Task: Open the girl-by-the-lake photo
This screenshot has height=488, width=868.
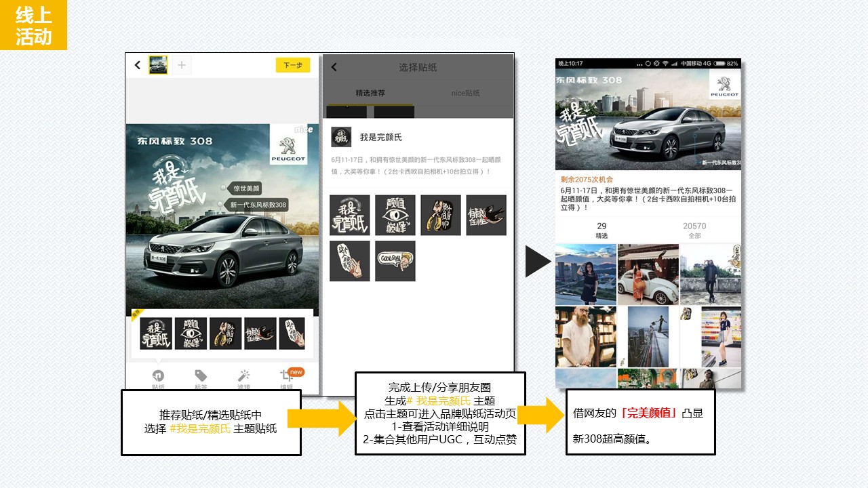Action: coord(586,274)
